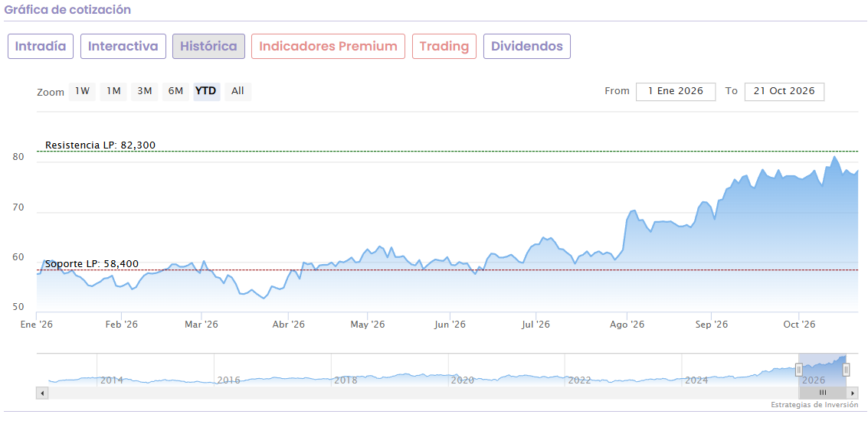
Task: Open Indicadores Premium tab
Action: tap(328, 46)
